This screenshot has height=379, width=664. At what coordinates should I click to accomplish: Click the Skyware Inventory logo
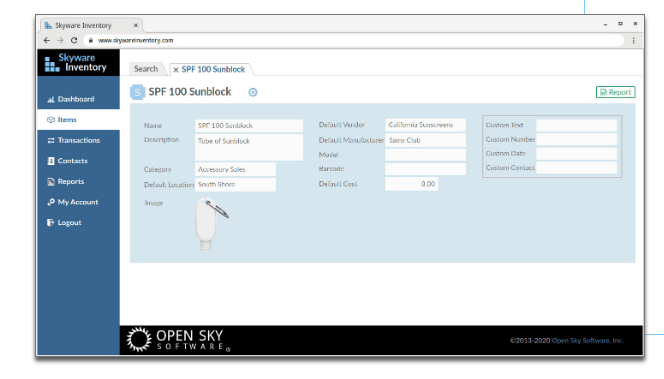click(x=76, y=63)
